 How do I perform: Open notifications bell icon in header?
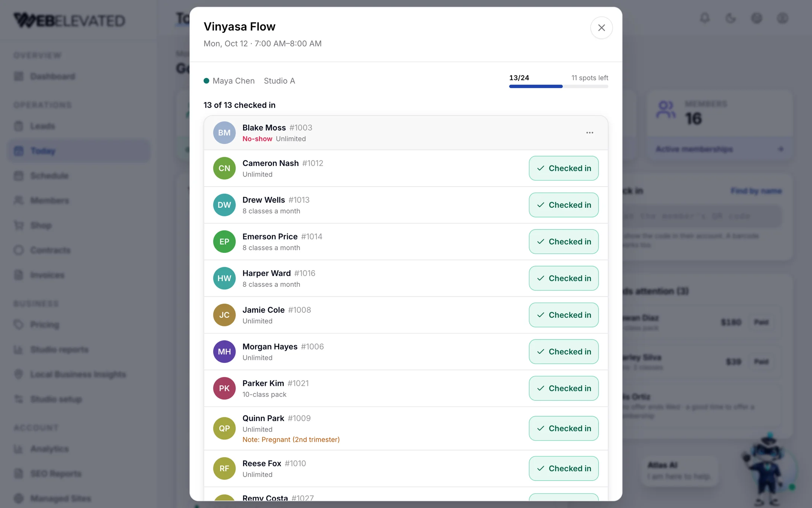click(x=705, y=18)
